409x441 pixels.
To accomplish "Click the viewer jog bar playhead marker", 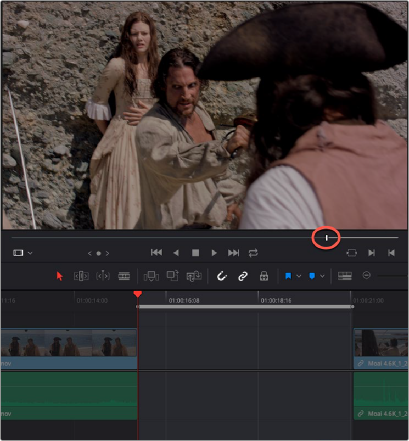I will 327,238.
